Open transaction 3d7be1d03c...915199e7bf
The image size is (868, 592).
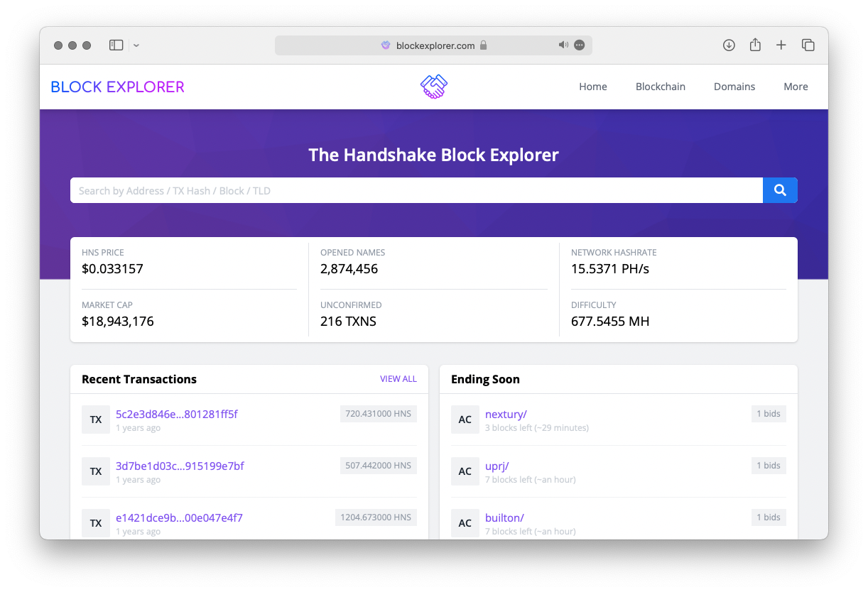(180, 466)
